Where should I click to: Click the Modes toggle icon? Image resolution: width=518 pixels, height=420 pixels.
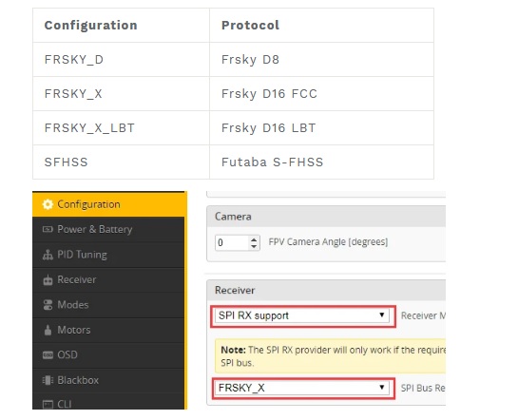48,305
